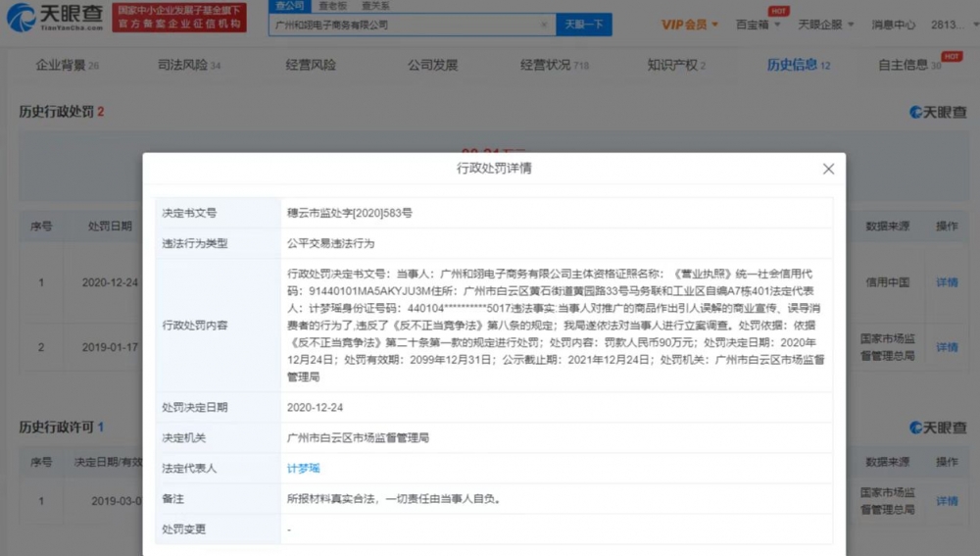This screenshot has width=980, height=556.
Task: Go to the 企业背景 section
Action: click(67, 65)
